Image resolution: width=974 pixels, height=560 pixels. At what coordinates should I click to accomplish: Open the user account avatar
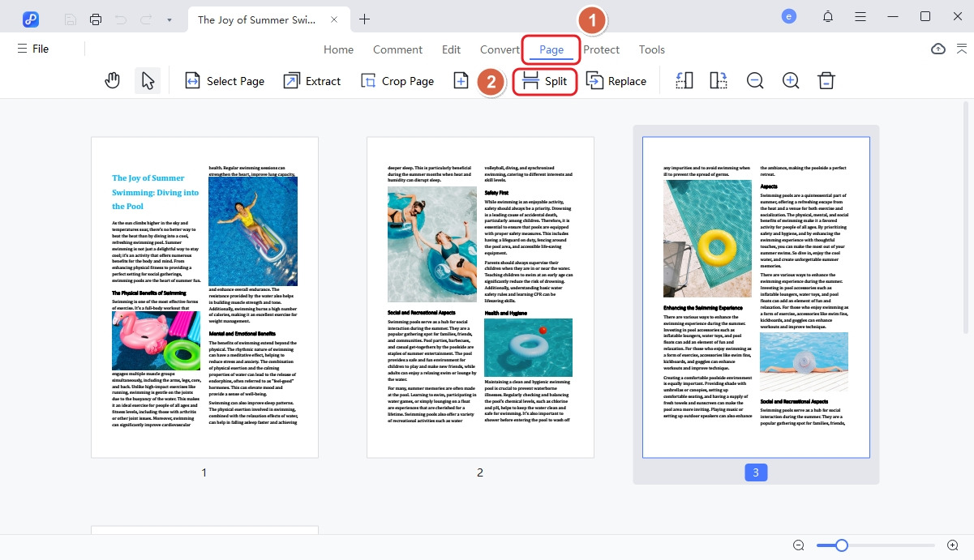tap(788, 16)
